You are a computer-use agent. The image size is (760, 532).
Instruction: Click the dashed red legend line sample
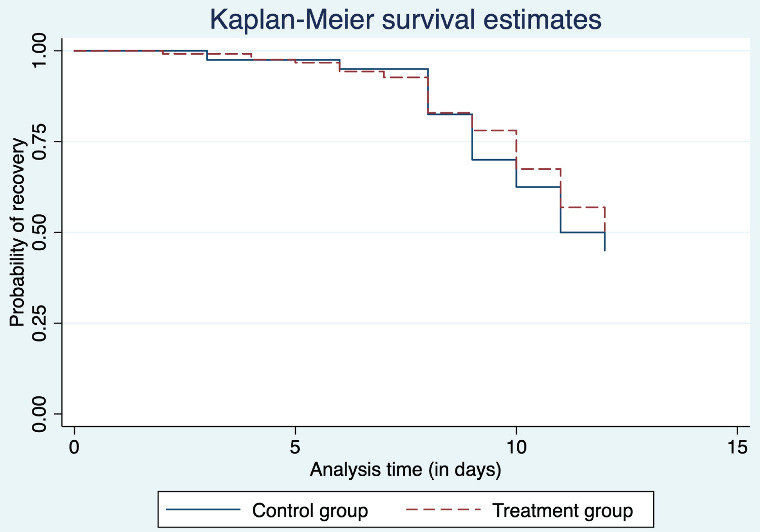443,510
